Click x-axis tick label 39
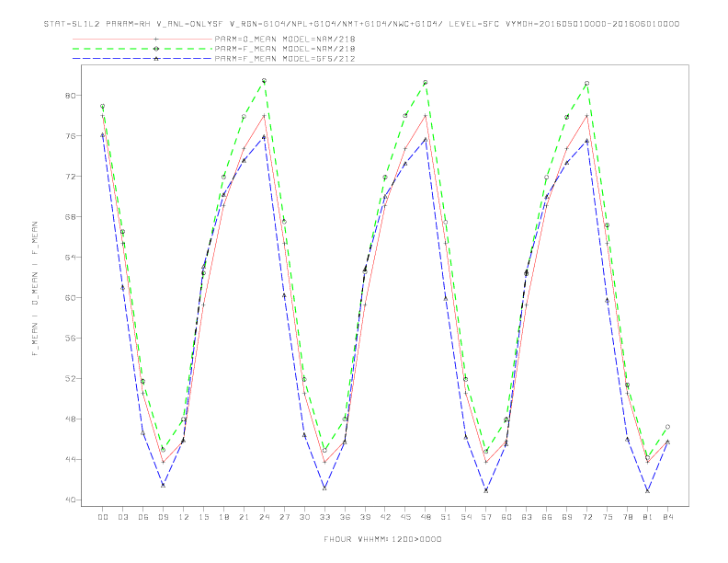 pyautogui.click(x=365, y=517)
